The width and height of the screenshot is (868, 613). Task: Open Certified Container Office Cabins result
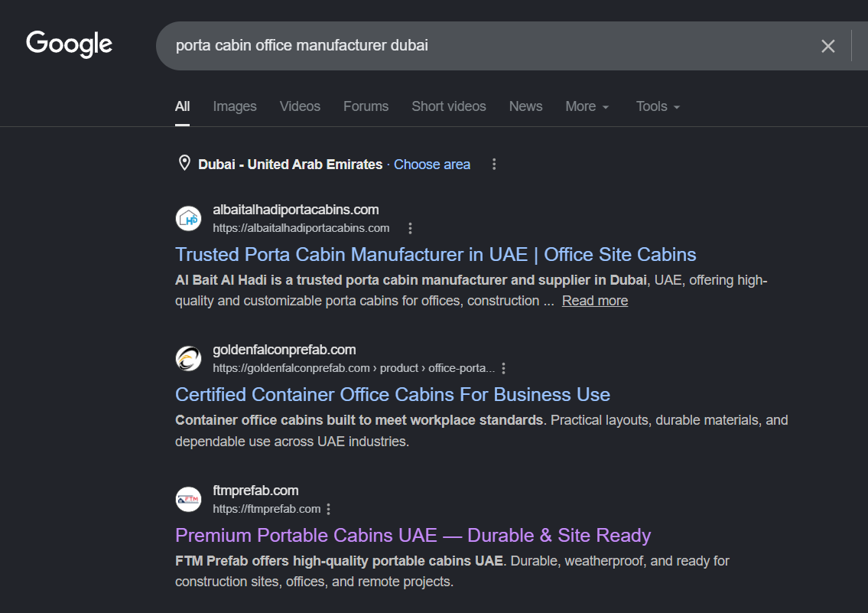[392, 395]
